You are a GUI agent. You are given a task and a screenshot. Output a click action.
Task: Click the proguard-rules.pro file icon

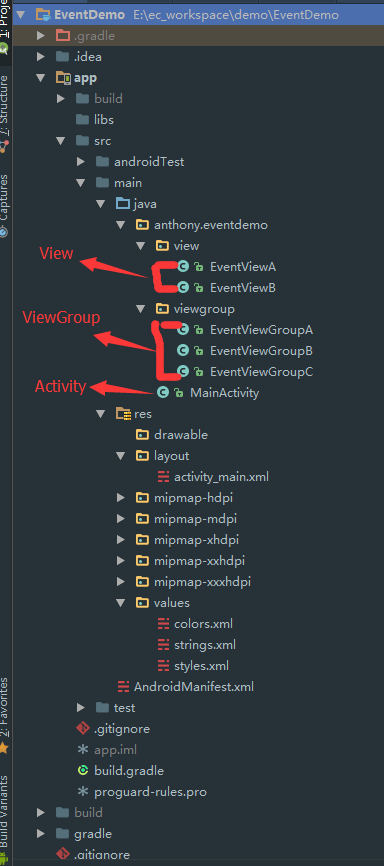click(83, 791)
